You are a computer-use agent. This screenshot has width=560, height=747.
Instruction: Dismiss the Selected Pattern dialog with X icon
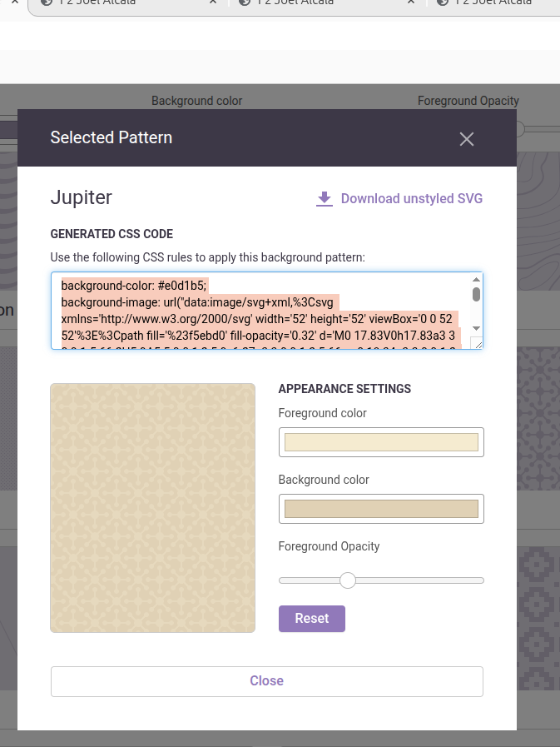point(466,139)
